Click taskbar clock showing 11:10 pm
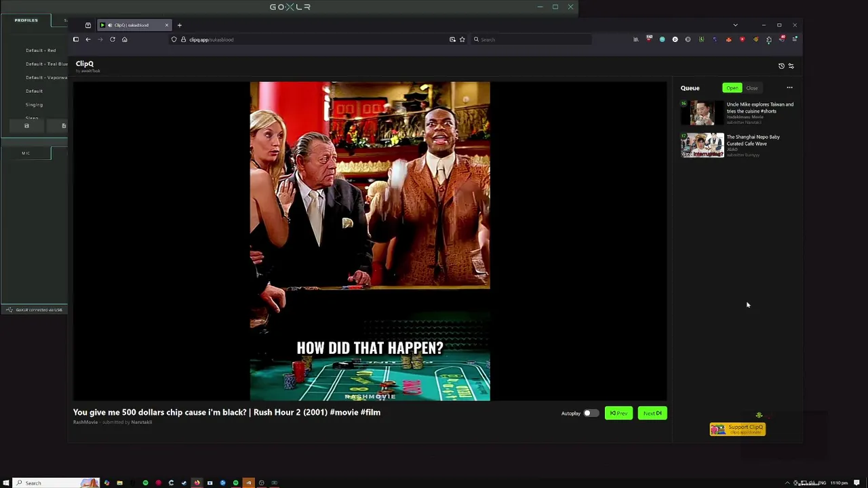 point(839,483)
